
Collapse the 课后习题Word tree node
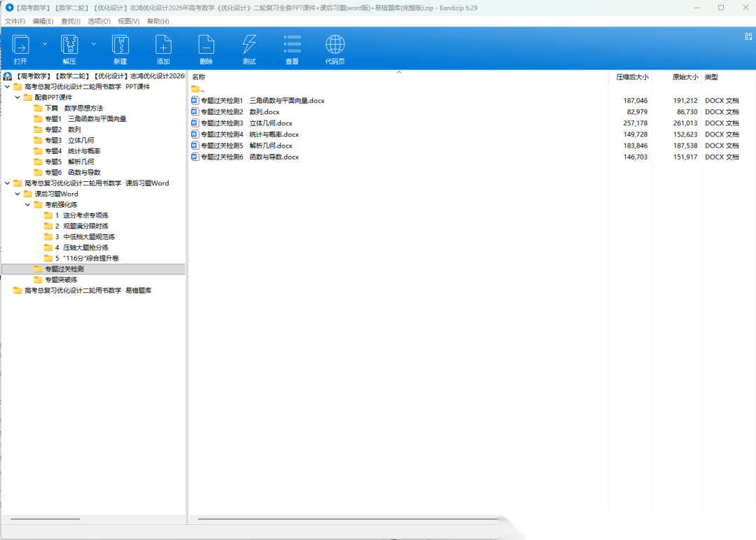coord(17,194)
